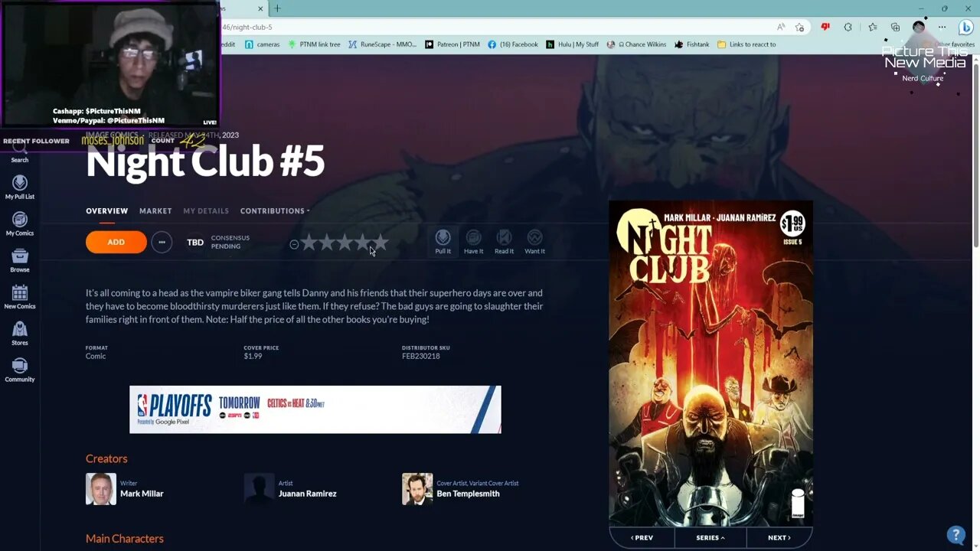Clear the star rating with minus icon

click(x=294, y=244)
